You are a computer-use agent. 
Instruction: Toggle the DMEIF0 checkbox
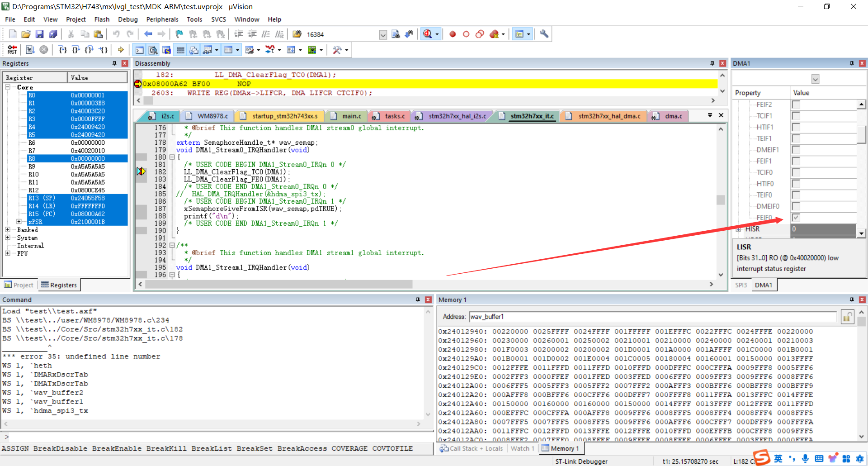point(796,206)
